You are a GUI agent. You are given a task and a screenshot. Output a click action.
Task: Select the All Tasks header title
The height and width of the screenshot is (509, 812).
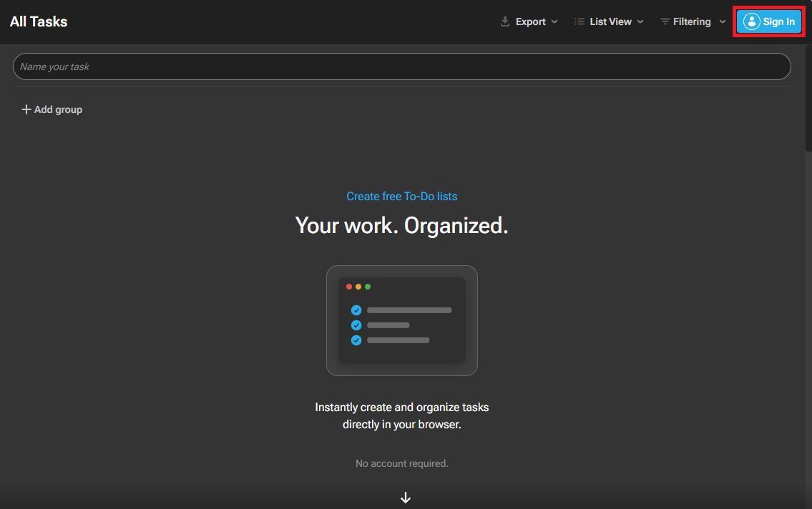coord(39,21)
